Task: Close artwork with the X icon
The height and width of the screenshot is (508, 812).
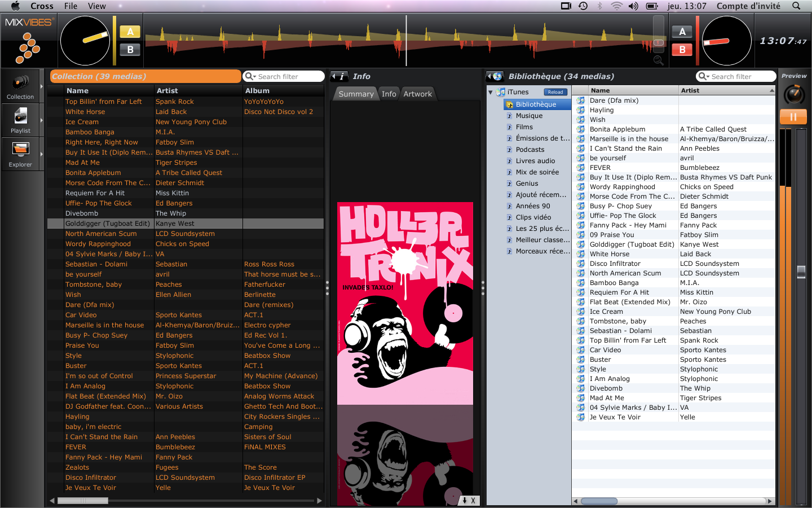Action: click(x=473, y=500)
